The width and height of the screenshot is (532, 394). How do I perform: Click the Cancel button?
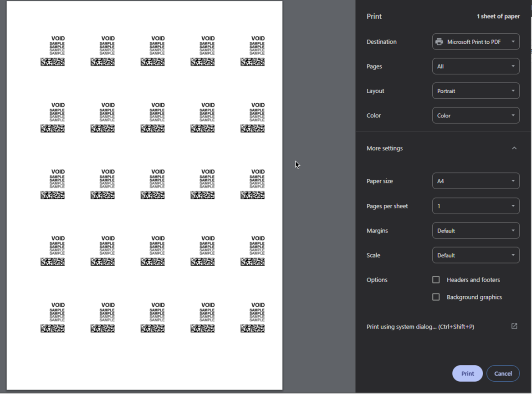[503, 373]
